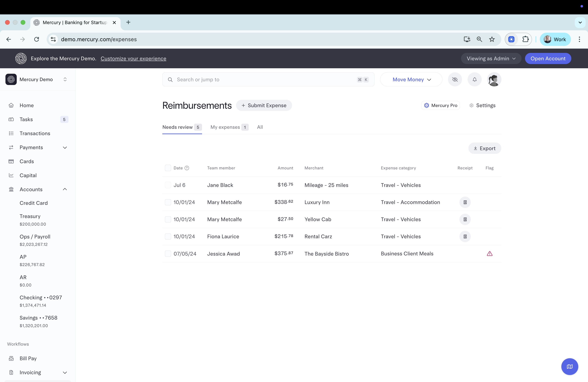
Task: Follow Customize your experience link
Action: [133, 59]
